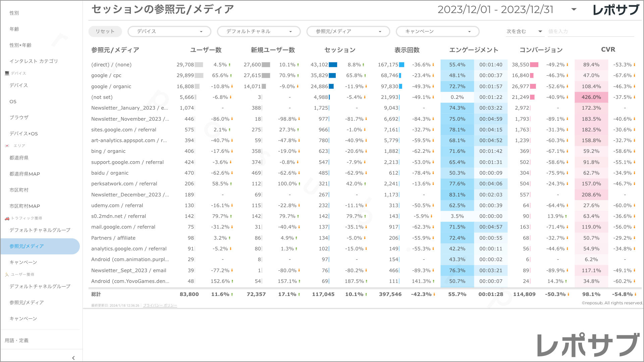
Task: Collapse the sidebar with the chevron arrow
Action: click(x=73, y=358)
